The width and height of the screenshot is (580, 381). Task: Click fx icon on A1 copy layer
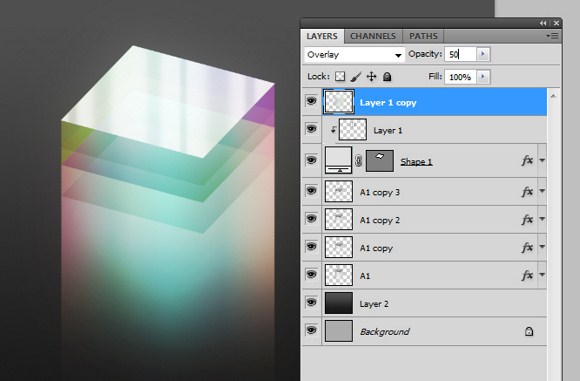[527, 247]
